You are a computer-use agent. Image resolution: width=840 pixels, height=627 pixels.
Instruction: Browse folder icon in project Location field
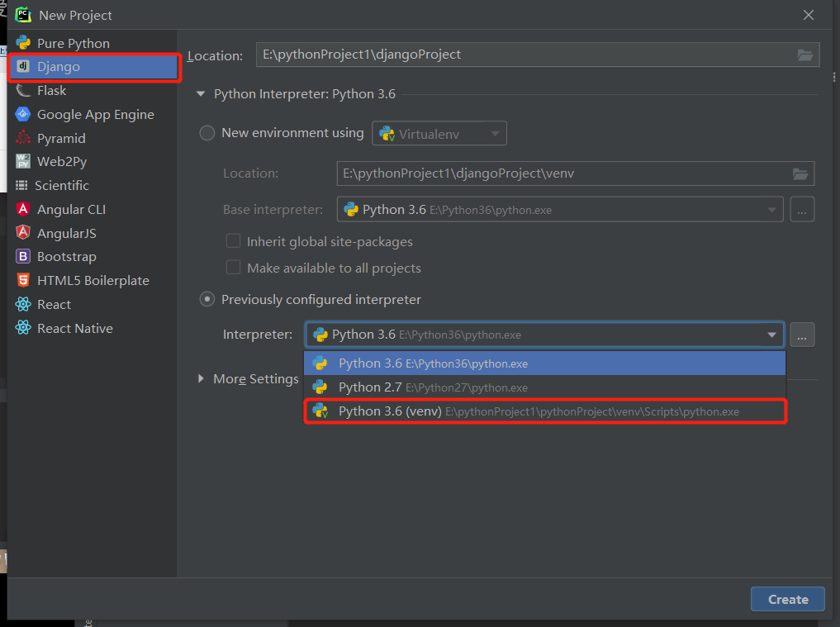pyautogui.click(x=805, y=55)
